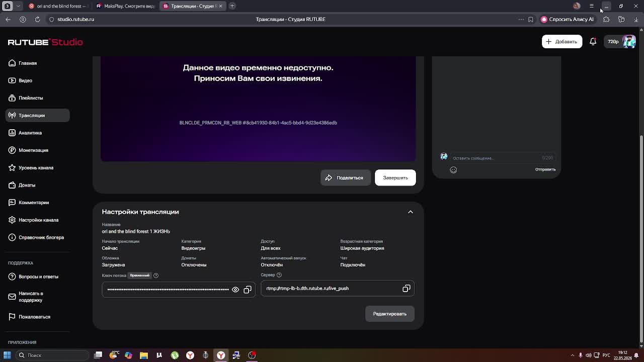Open the browser downloads icon
The width and height of the screenshot is (644, 362).
point(636,19)
